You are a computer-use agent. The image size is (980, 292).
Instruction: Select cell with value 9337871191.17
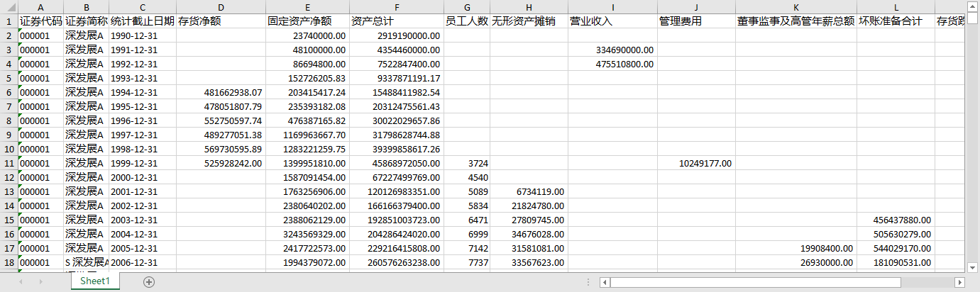tap(397, 78)
